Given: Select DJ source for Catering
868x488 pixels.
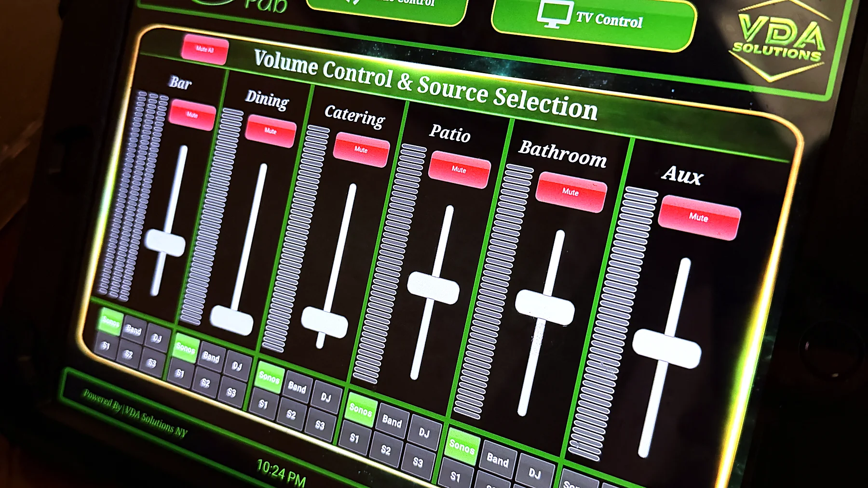Looking at the screenshot, I should [326, 397].
